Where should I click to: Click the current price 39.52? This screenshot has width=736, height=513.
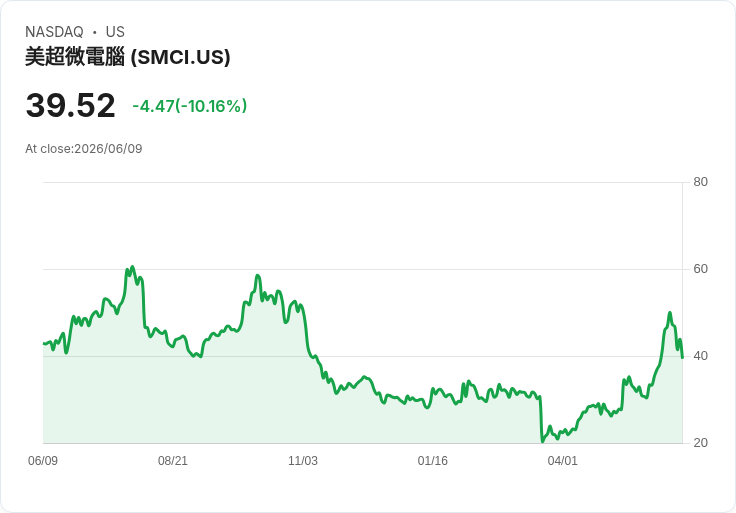click(70, 105)
